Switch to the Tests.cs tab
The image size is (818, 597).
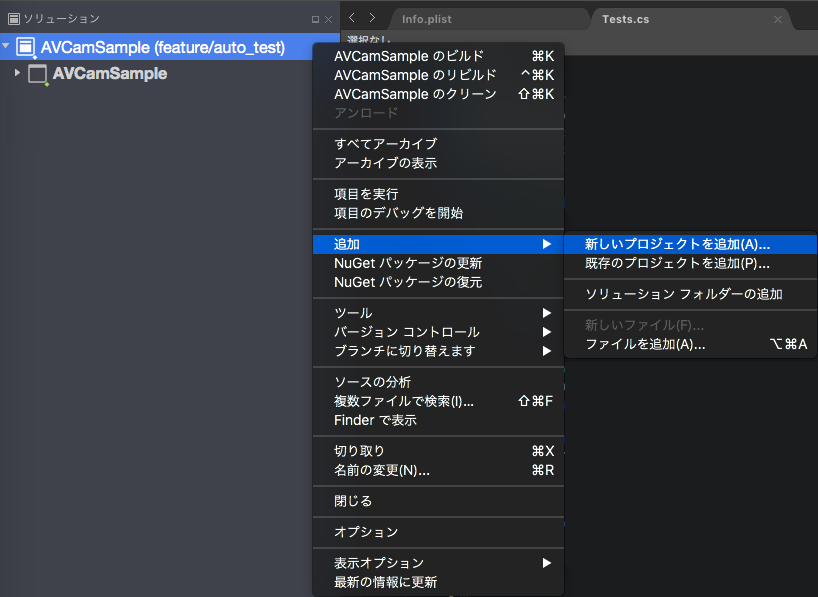(625, 19)
